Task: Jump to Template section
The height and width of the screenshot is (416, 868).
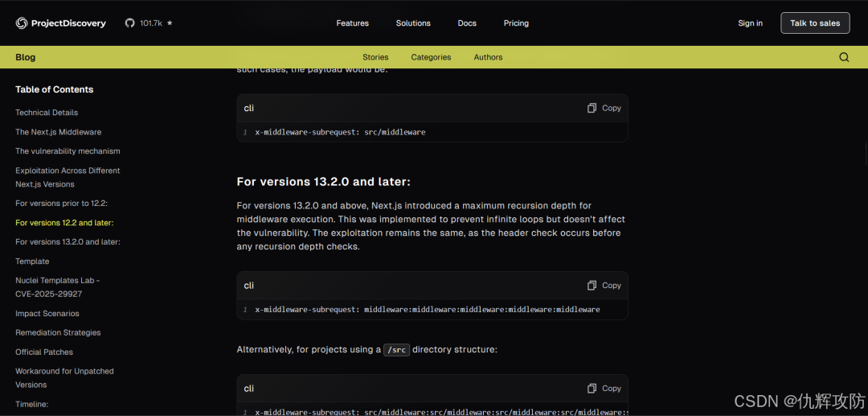Action: point(32,262)
